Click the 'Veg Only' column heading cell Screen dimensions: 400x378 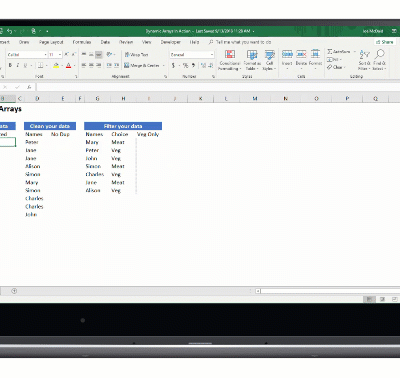pos(148,134)
